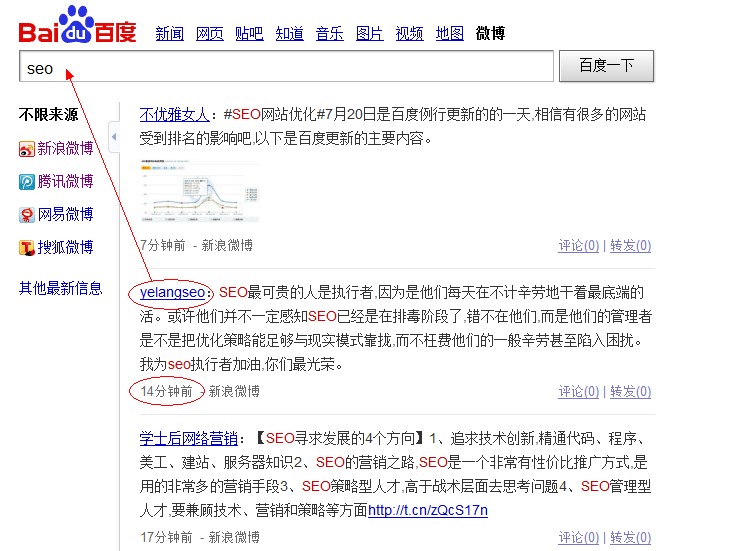The width and height of the screenshot is (746, 551).
Task: Open the t.cn short URL link
Action: tap(427, 510)
